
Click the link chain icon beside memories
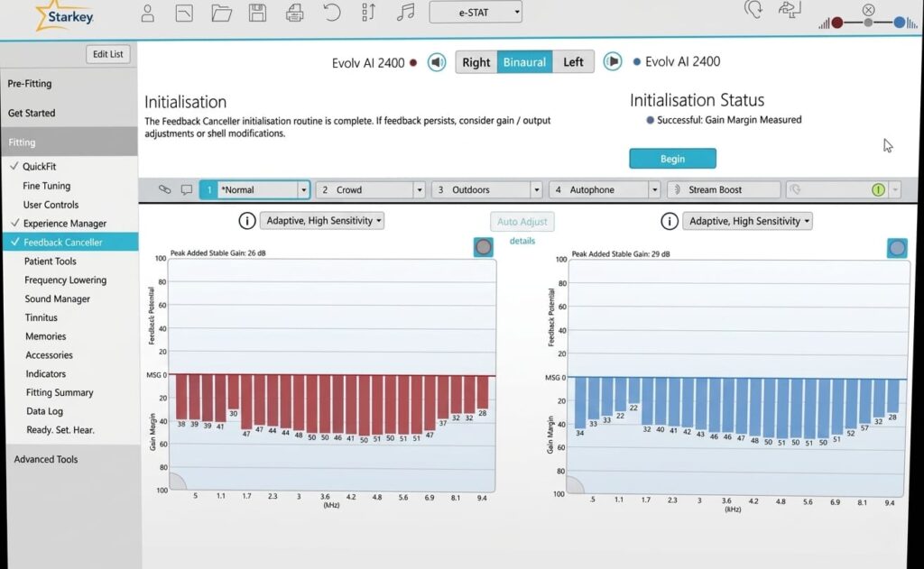164,190
